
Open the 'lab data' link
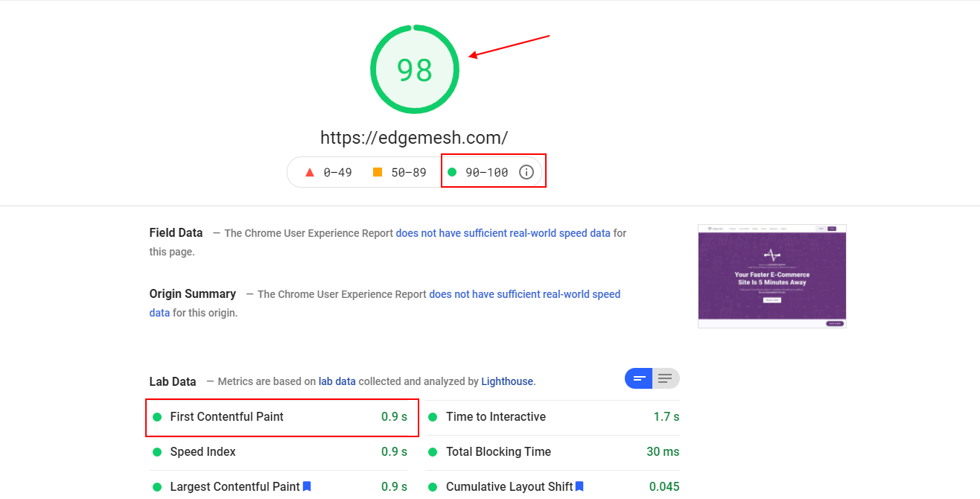(337, 381)
